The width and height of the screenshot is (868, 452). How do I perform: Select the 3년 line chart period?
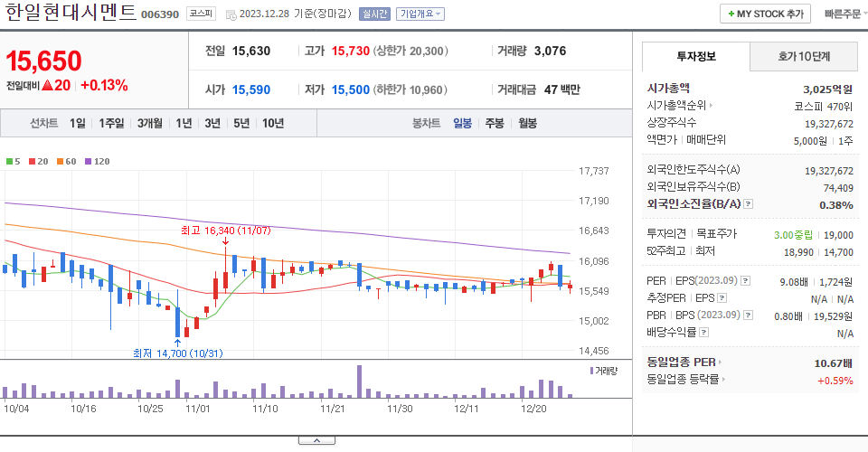(212, 123)
